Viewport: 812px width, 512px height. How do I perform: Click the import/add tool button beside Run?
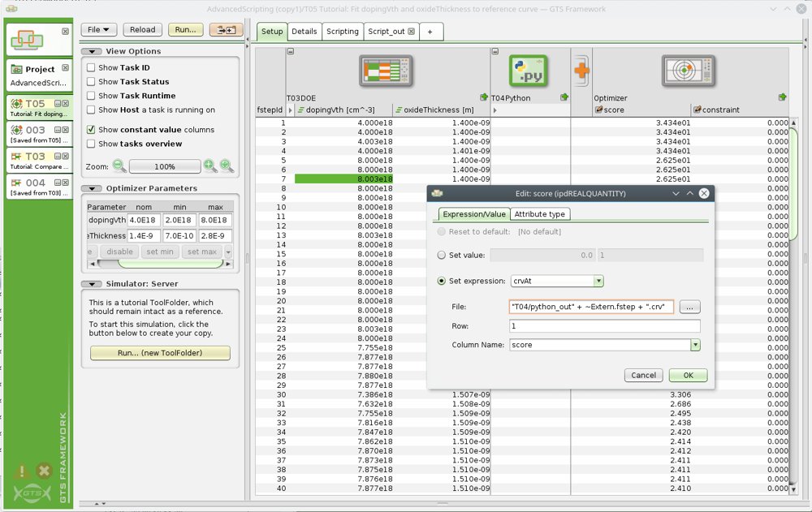point(226,30)
